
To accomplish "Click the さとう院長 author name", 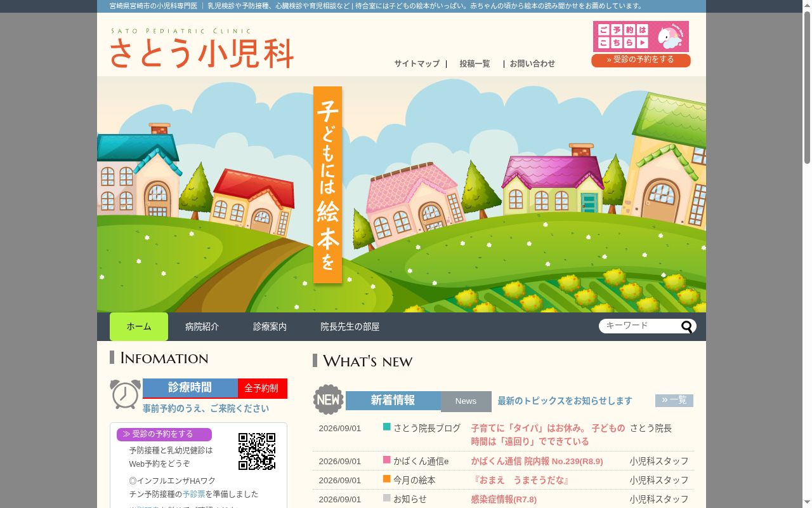I will coord(650,428).
